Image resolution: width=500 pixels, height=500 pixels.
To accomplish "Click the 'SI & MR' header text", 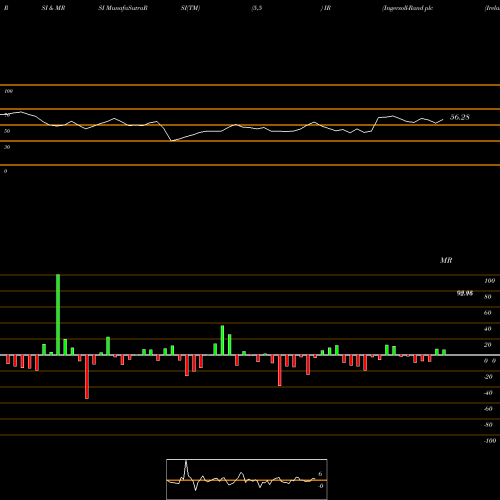I will click(53, 8).
